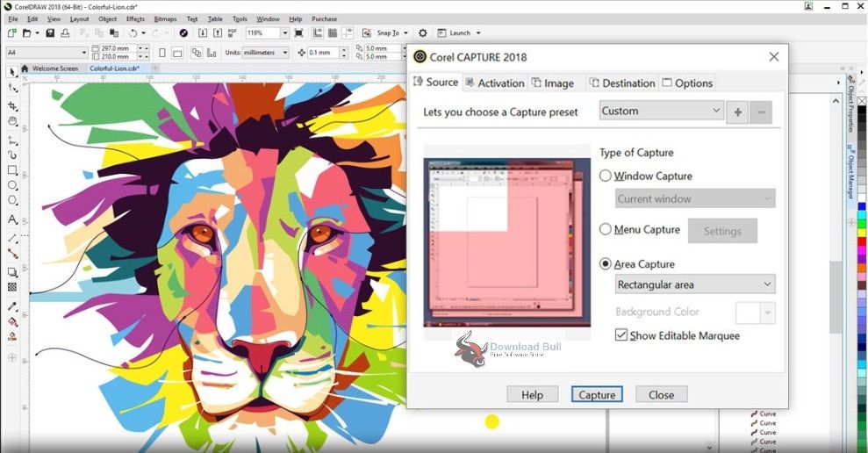Open the zoom level 119% dropdown

pyautogui.click(x=284, y=33)
